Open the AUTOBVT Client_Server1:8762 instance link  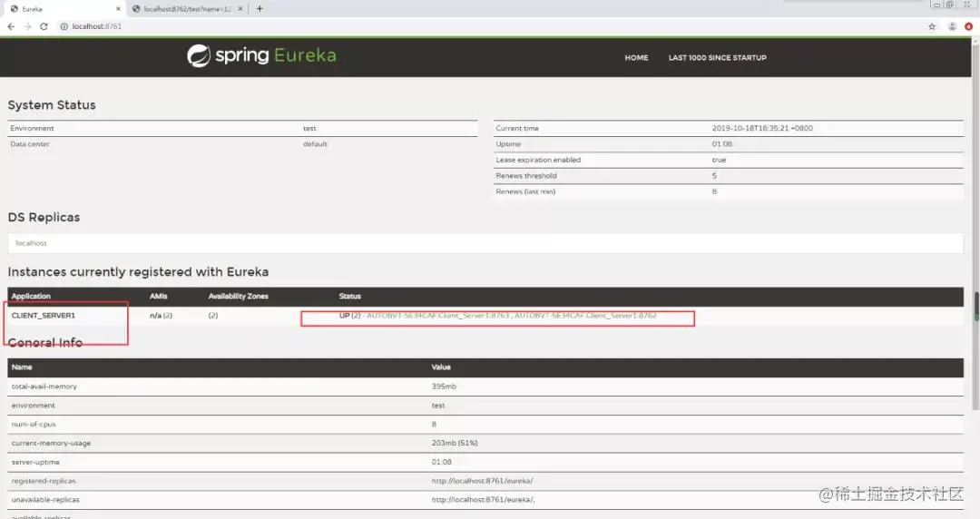[x=585, y=315]
